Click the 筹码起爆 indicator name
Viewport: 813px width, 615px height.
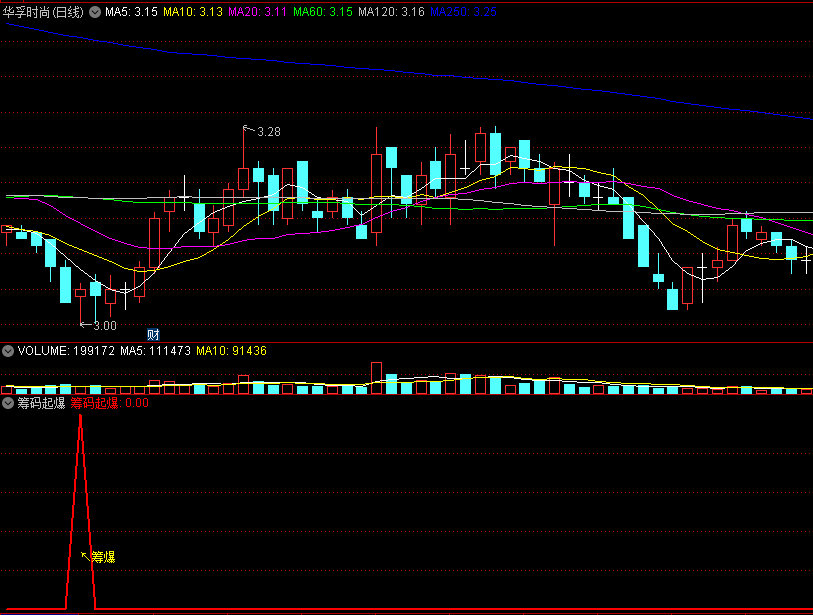[41, 403]
